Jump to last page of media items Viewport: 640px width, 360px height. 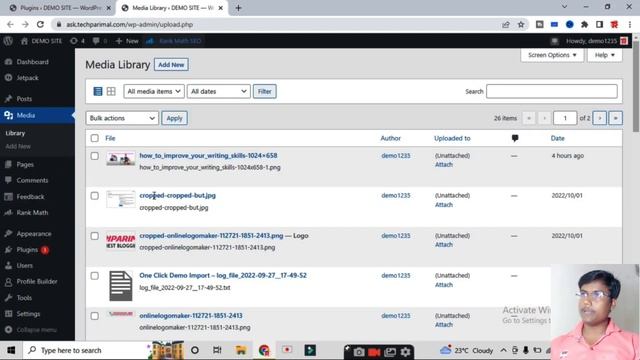[x=616, y=118]
